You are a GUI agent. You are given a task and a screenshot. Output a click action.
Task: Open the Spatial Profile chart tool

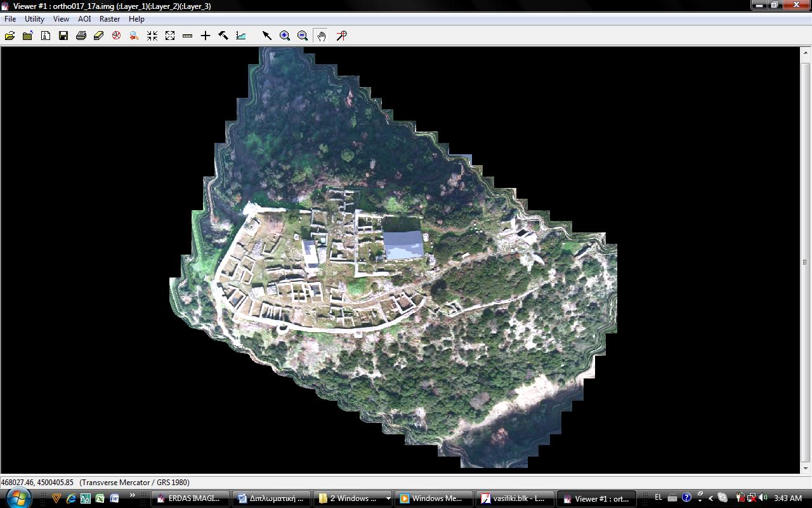[241, 36]
